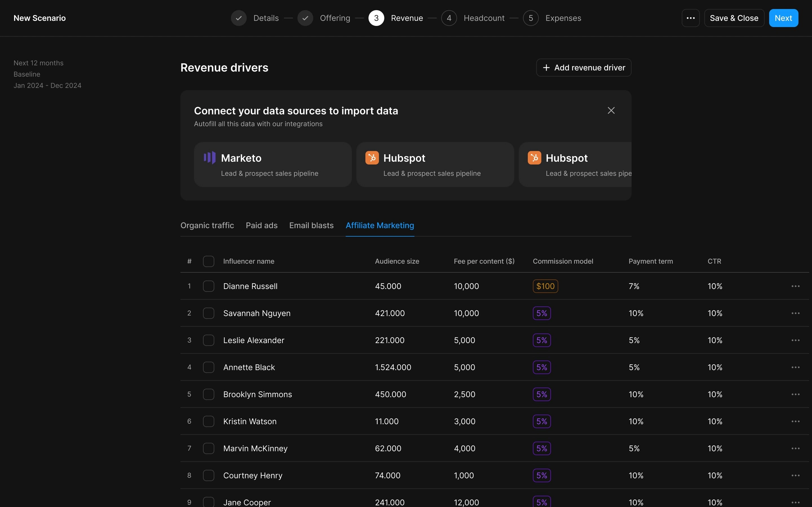This screenshot has width=812, height=507.
Task: Select the Affiliate Marketing tab
Action: point(380,225)
